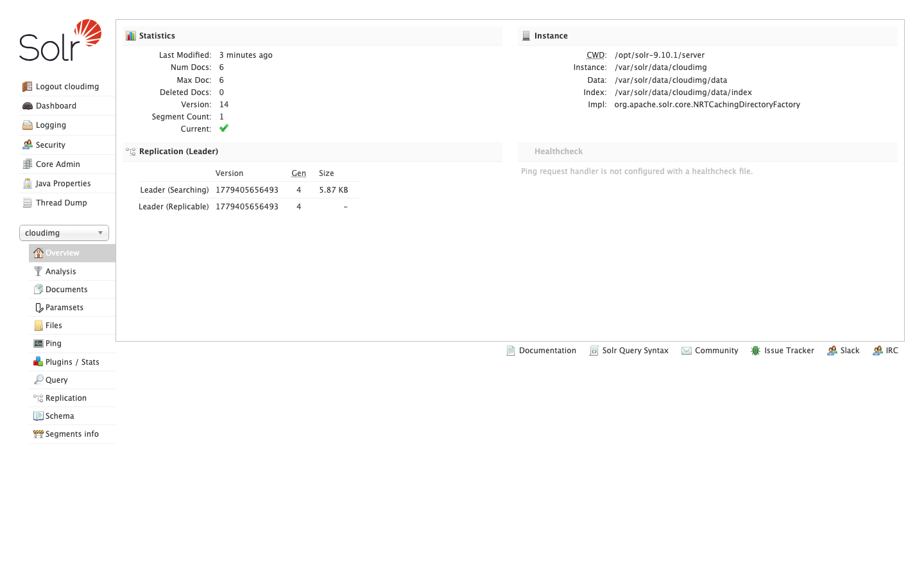Click the Documentation page icon
Screen dimensions: 924x578
pos(511,351)
